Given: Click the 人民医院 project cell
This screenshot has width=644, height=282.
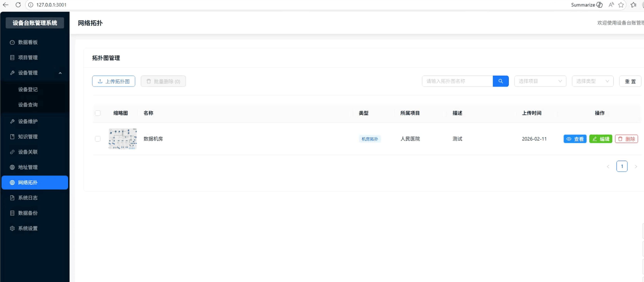Looking at the screenshot, I should tap(410, 139).
